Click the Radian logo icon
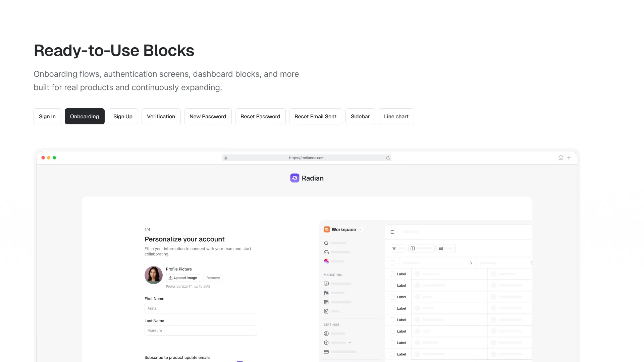Screen dimensions: 644x362 [x=294, y=178]
